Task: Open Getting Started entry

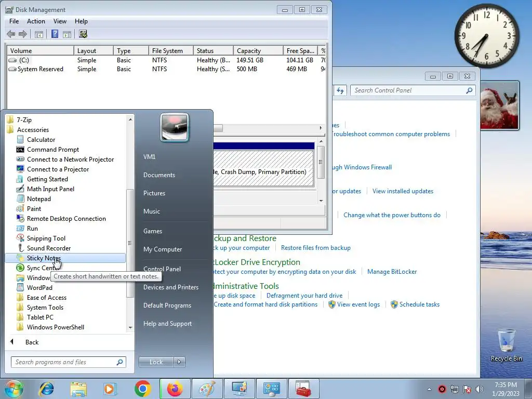Action: [47, 179]
